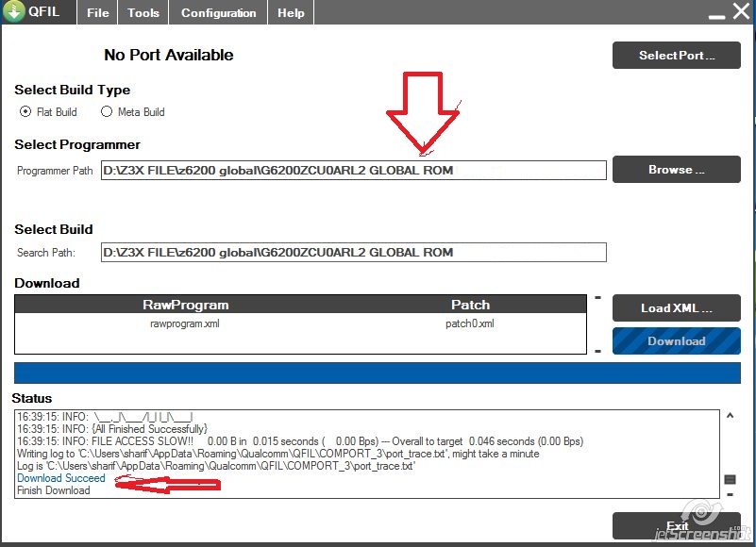Image resolution: width=756 pixels, height=547 pixels.
Task: Click the status log scroll-up arrow
Action: point(730,415)
